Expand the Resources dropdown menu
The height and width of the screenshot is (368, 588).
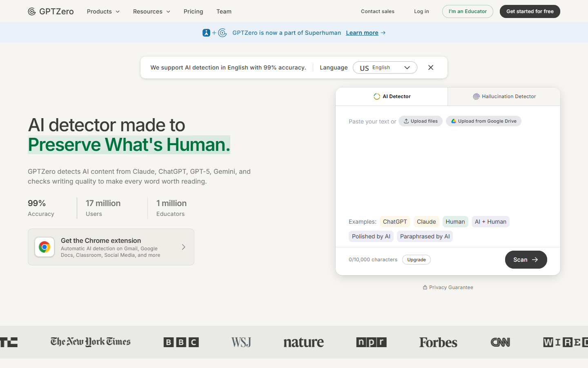point(151,11)
